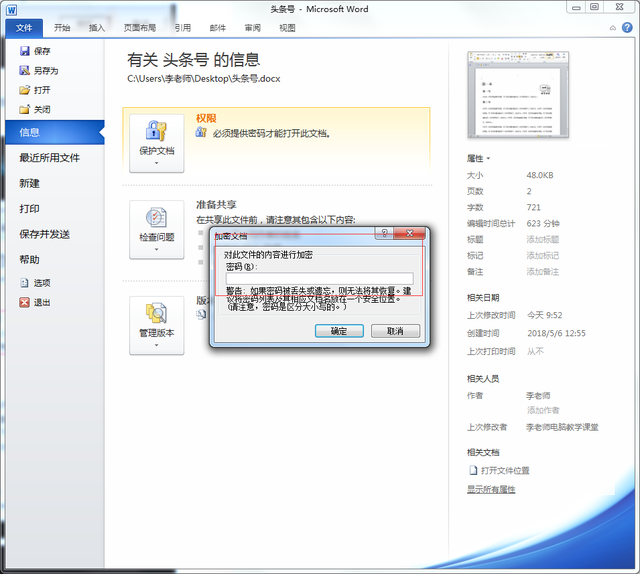
Task: Click the created date 2018/5/6 12:55
Action: click(556, 334)
